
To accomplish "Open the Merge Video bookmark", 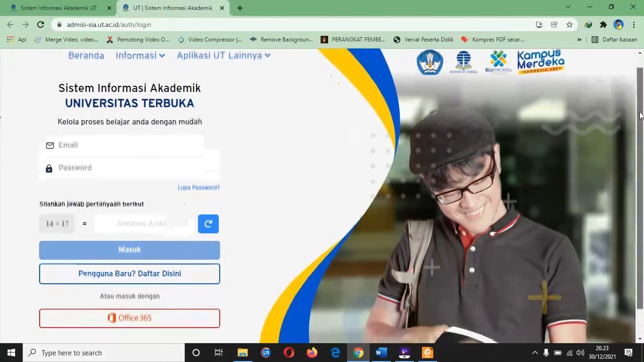I will tap(66, 39).
